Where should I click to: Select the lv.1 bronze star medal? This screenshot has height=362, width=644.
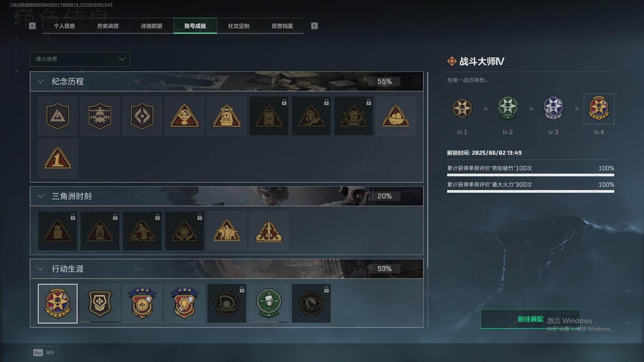coord(462,109)
